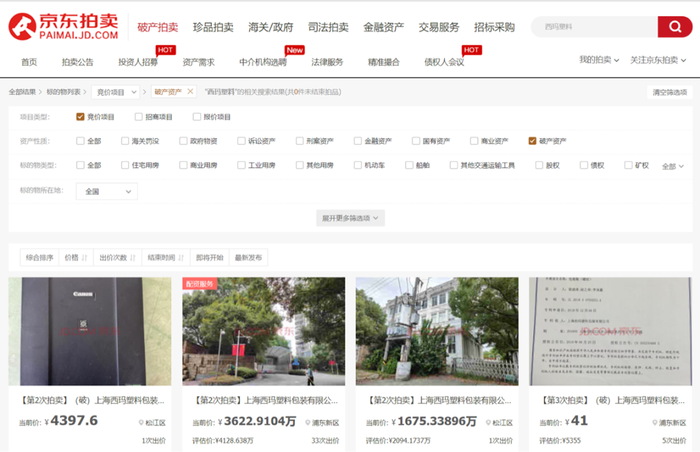Open first item title 【第2次拍卖】(破)上海西玛塑料包装
The height and width of the screenshot is (452, 700).
point(92,401)
